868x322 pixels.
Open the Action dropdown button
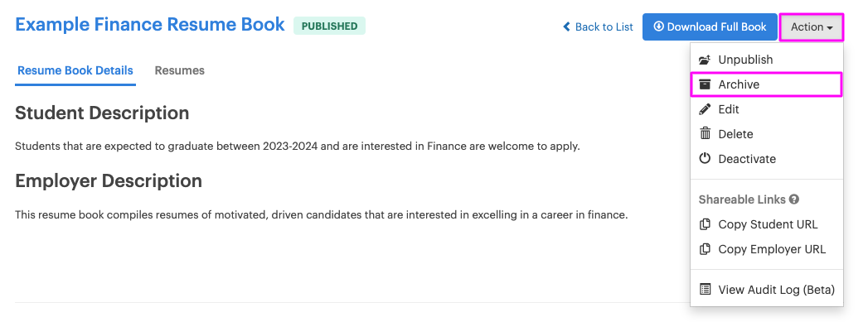pos(812,27)
